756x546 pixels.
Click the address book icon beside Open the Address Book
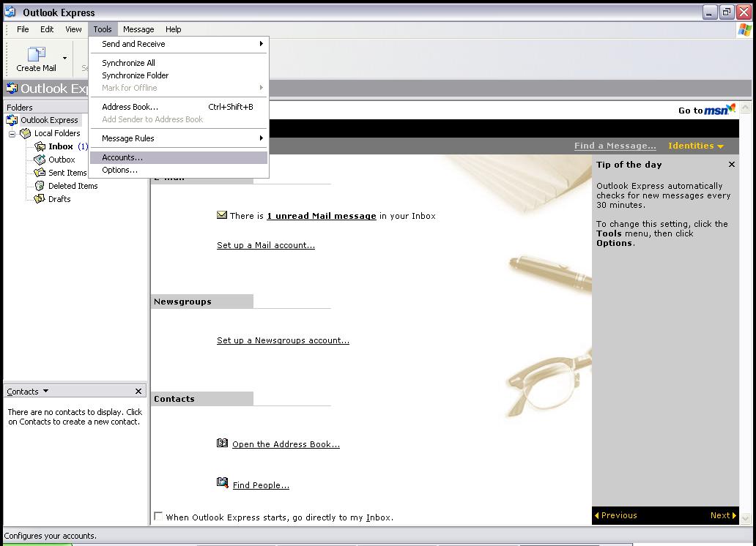tap(222, 443)
